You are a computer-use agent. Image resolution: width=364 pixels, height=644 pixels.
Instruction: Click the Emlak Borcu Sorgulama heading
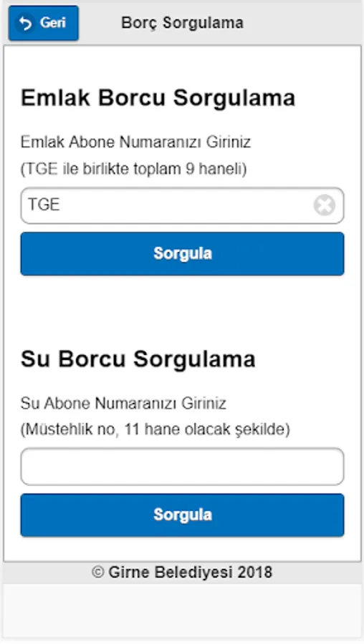click(158, 99)
